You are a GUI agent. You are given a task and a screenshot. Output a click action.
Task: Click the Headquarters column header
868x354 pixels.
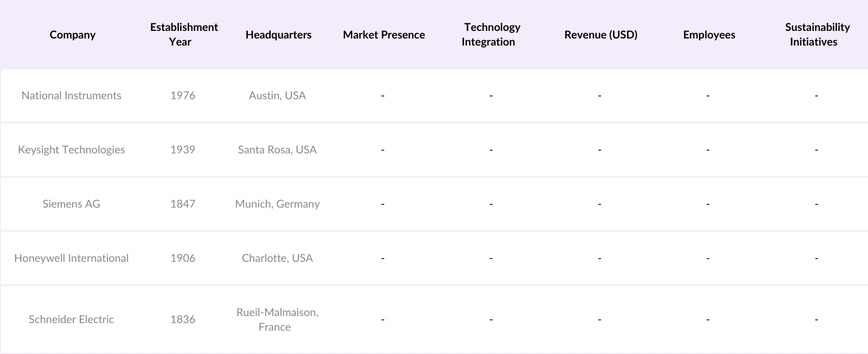pyautogui.click(x=278, y=35)
